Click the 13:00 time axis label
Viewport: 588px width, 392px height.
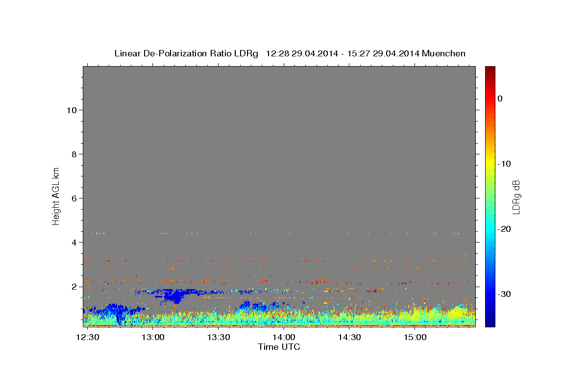click(x=153, y=338)
